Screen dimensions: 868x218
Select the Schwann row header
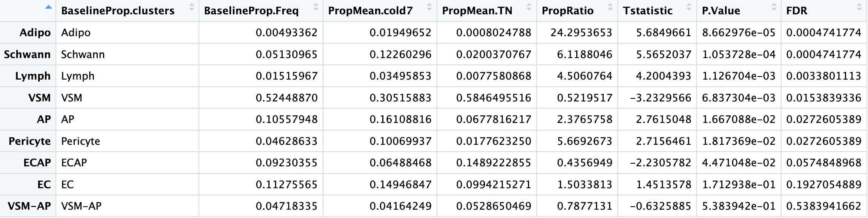(27, 54)
